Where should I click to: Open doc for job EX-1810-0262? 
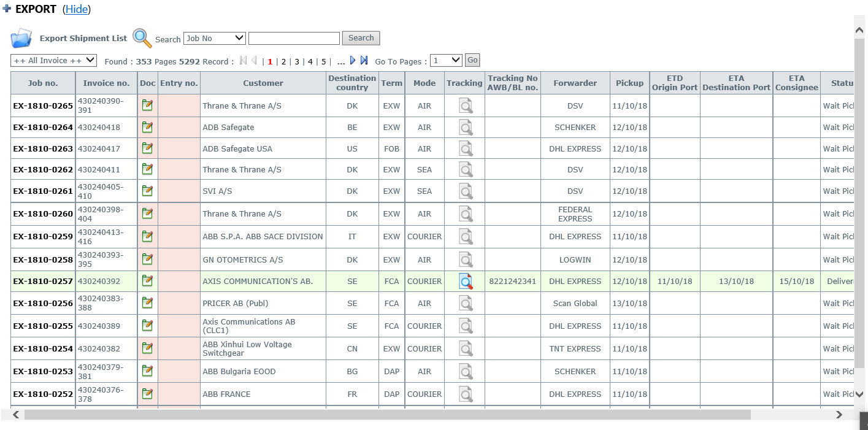(147, 169)
